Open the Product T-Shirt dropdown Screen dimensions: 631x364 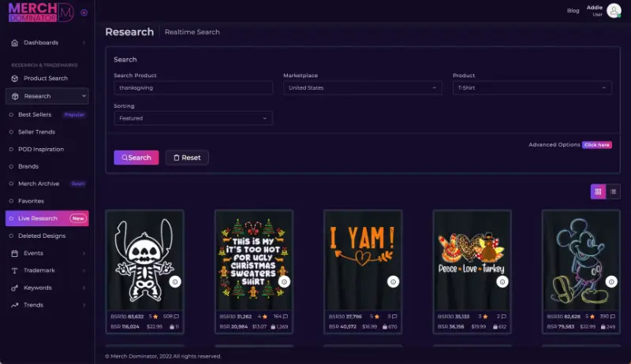(532, 87)
